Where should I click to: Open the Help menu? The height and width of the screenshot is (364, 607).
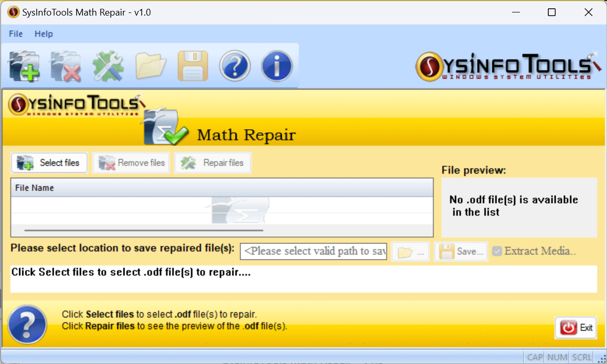44,34
